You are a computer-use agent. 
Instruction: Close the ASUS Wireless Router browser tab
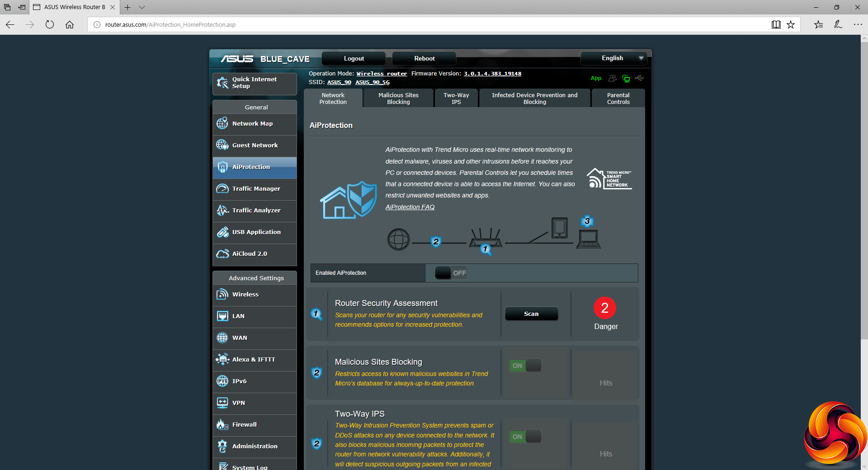coord(113,7)
